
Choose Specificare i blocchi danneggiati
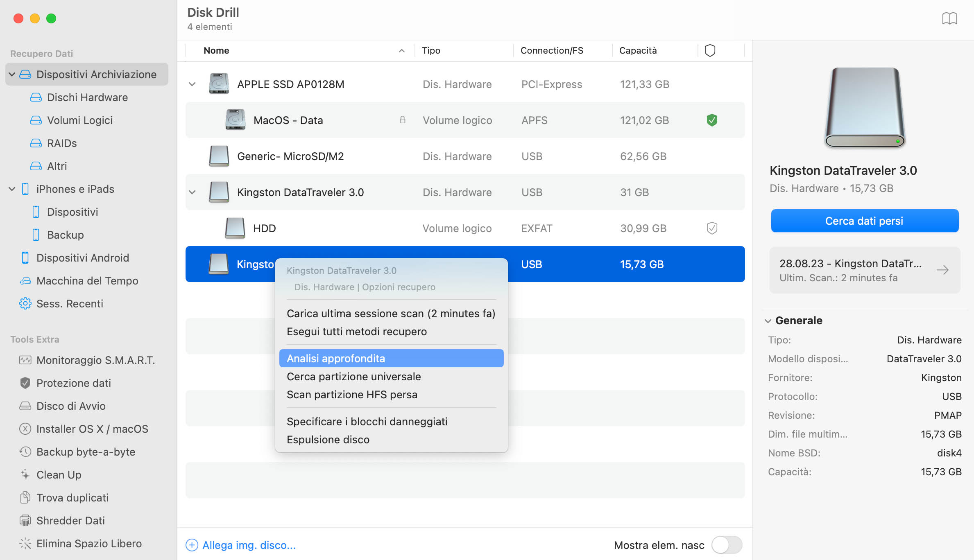coord(391,422)
